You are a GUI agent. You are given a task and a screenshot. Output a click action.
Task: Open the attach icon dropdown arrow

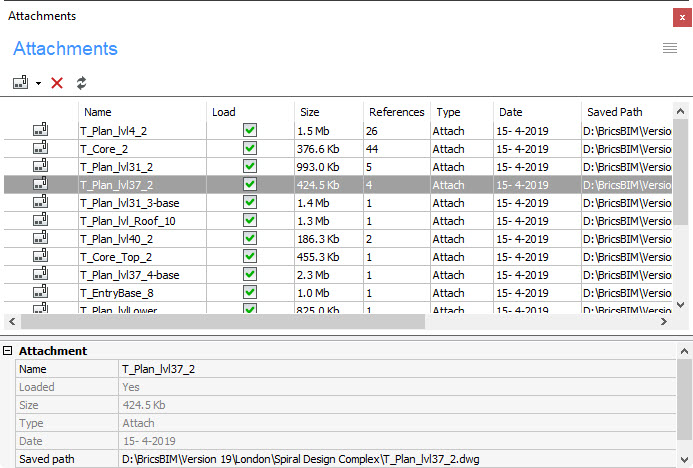click(38, 83)
